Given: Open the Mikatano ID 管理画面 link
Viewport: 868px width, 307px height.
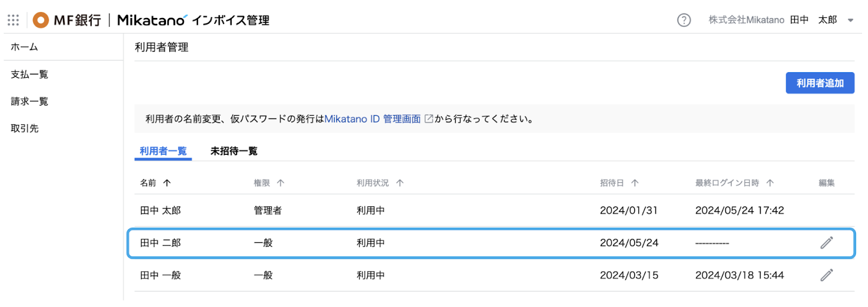Looking at the screenshot, I should 373,119.
